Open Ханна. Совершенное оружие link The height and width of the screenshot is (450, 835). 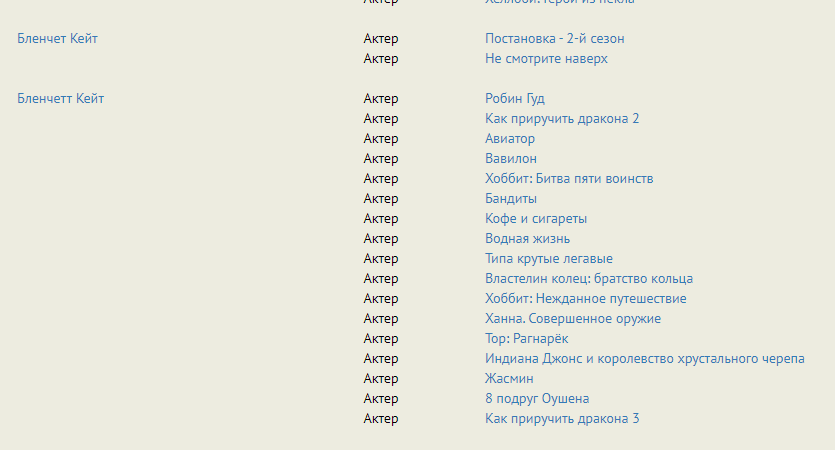[x=573, y=319]
